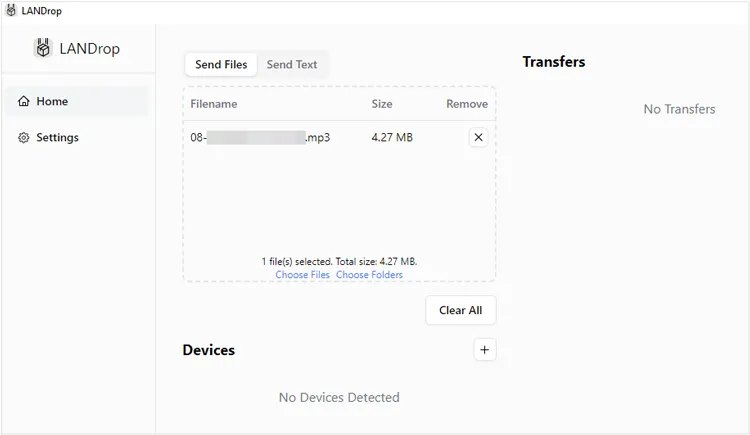750x435 pixels.
Task: Click the Devices heading
Action: pos(209,350)
